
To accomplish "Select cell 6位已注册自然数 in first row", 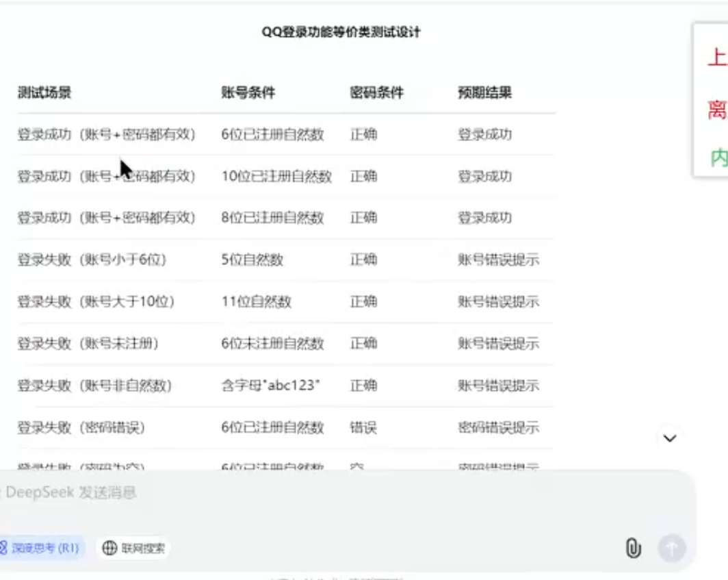I will [272, 134].
